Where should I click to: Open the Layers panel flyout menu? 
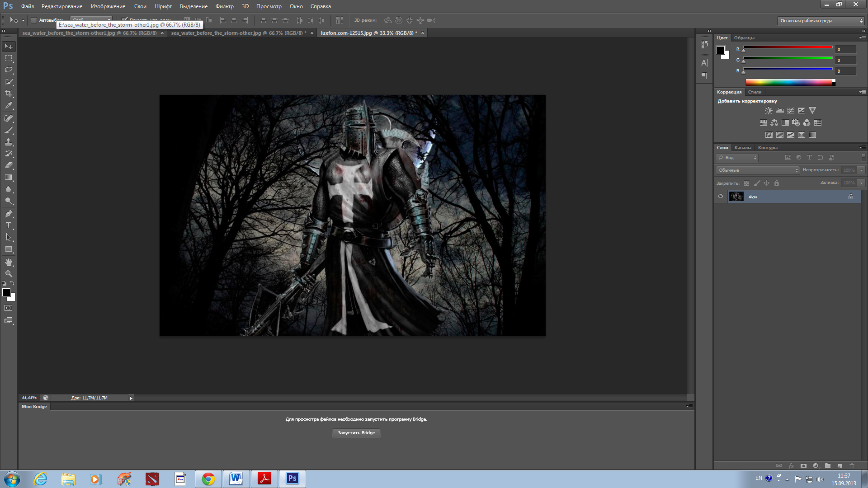(863, 148)
